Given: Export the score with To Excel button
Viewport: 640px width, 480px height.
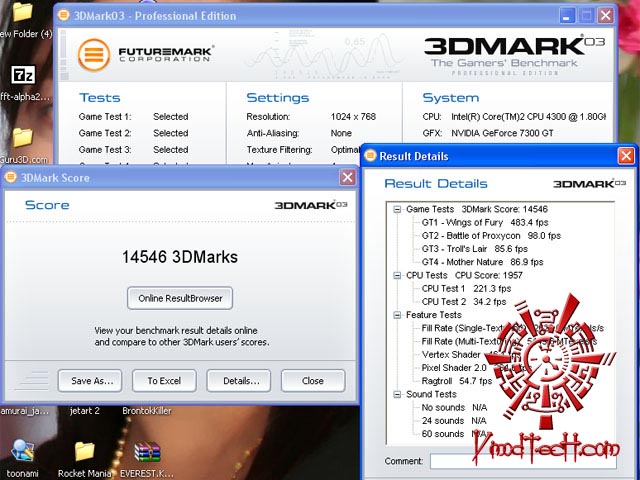Looking at the screenshot, I should coord(164,381).
